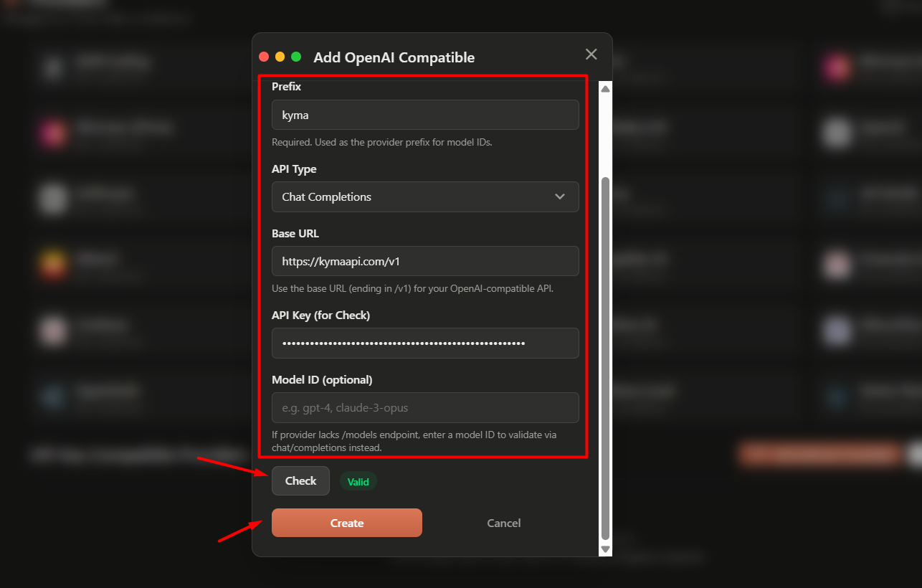Screen dimensions: 922x588
Task: Click the Create button
Action: tap(346, 523)
